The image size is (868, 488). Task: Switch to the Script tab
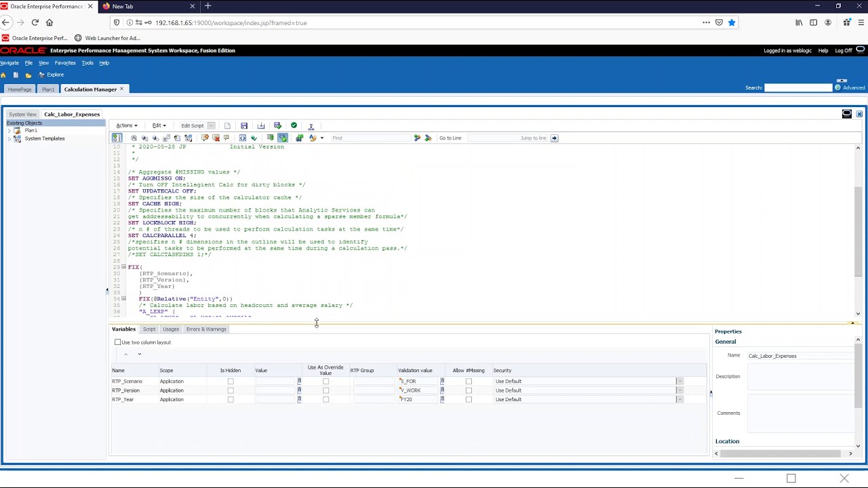149,329
